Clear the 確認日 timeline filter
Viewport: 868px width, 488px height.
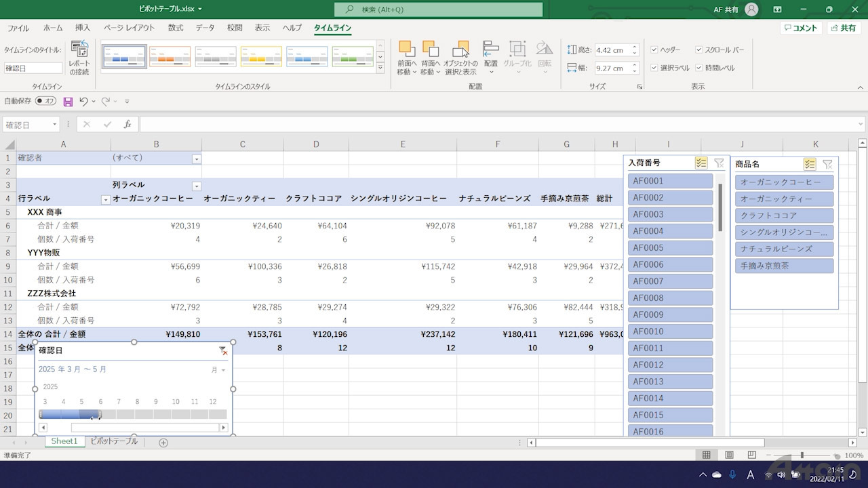coord(222,350)
